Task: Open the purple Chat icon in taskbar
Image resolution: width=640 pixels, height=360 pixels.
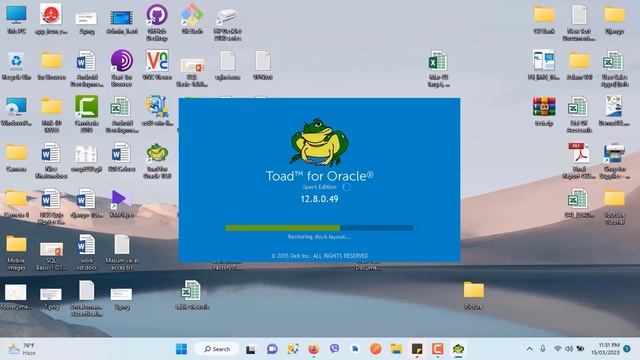Action: coord(272,349)
